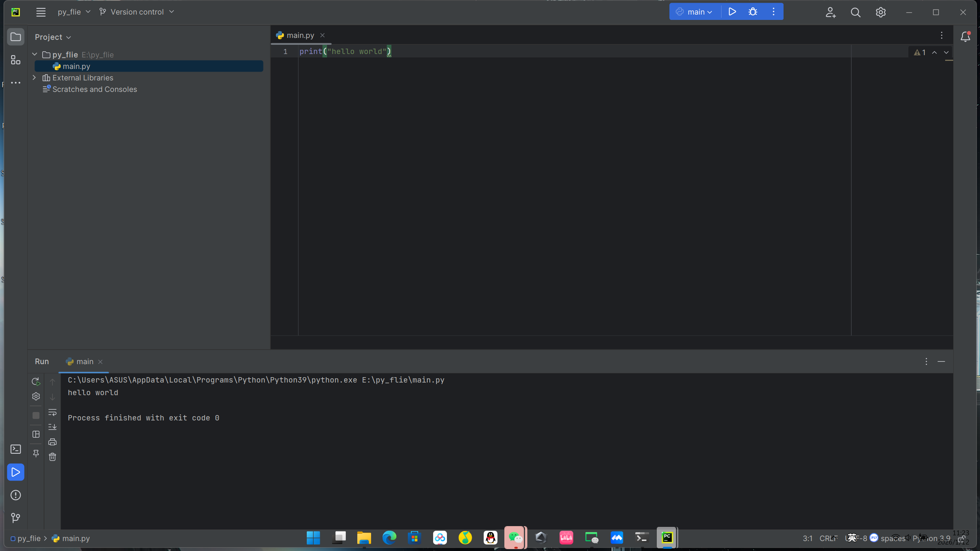Open the Terminal tool window

pyautogui.click(x=15, y=449)
